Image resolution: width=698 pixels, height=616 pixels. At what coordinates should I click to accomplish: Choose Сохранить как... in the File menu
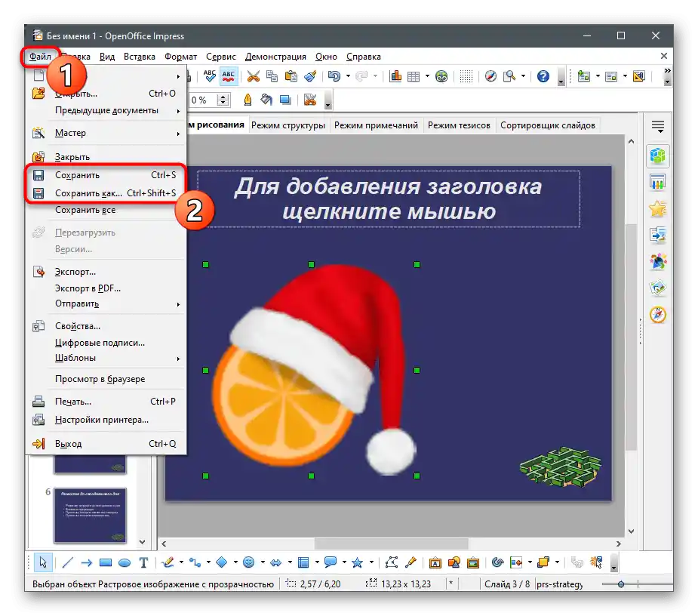pos(106,192)
